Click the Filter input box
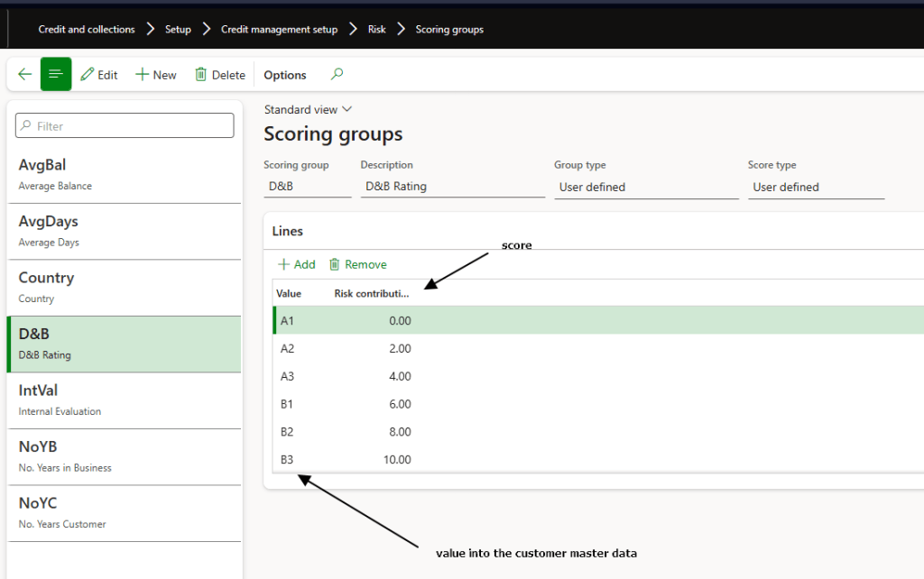This screenshot has height=579, width=924. point(125,126)
